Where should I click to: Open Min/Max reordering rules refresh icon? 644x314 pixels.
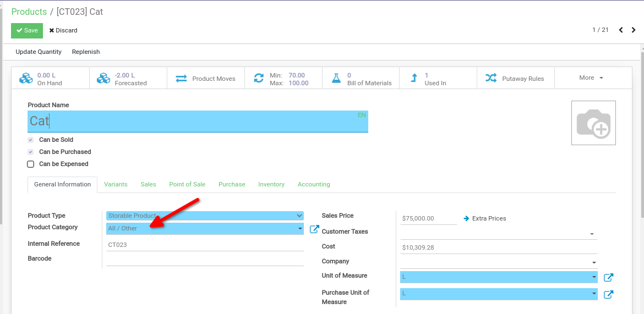click(259, 79)
